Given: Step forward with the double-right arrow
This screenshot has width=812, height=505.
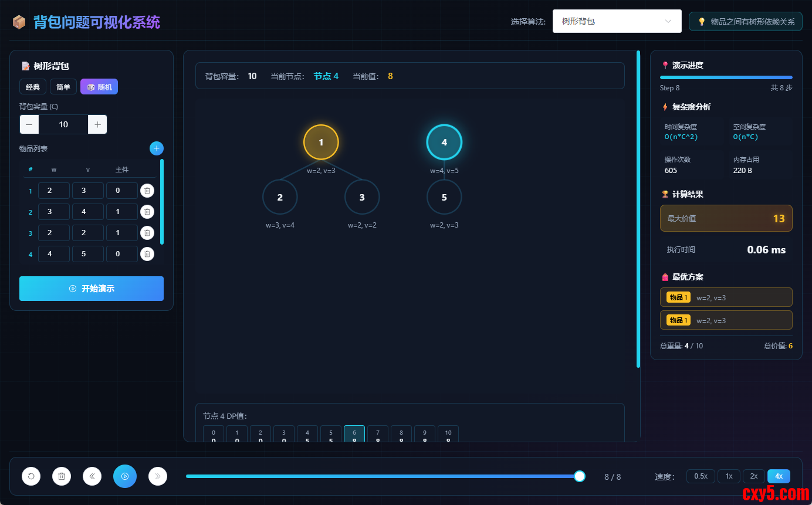Looking at the screenshot, I should click(158, 476).
